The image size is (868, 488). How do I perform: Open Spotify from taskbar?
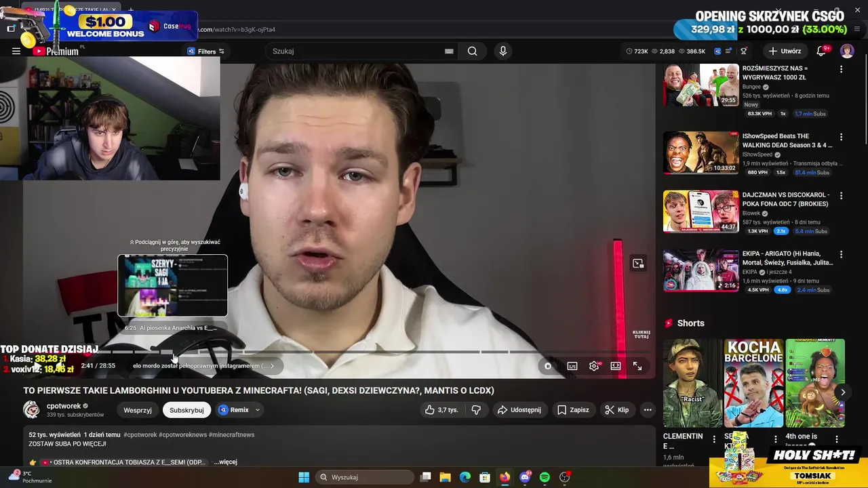point(545,477)
